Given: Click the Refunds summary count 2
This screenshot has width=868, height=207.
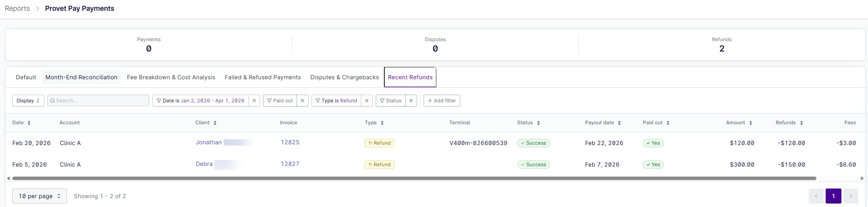Looking at the screenshot, I should 722,49.
